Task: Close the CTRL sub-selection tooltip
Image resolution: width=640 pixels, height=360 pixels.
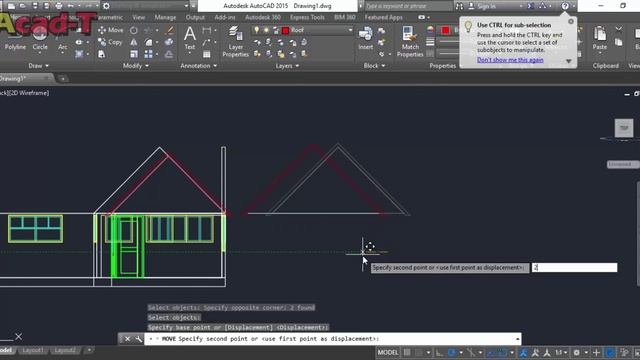Action: click(571, 22)
